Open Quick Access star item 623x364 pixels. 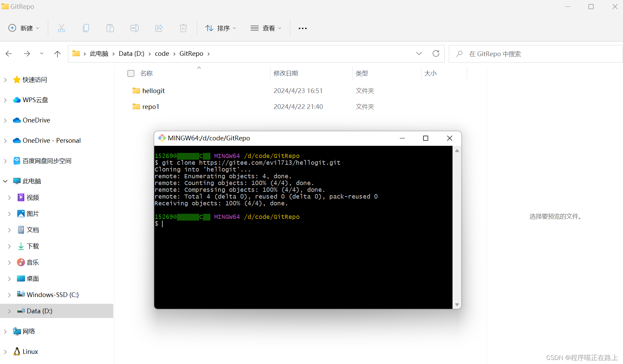click(x=30, y=80)
